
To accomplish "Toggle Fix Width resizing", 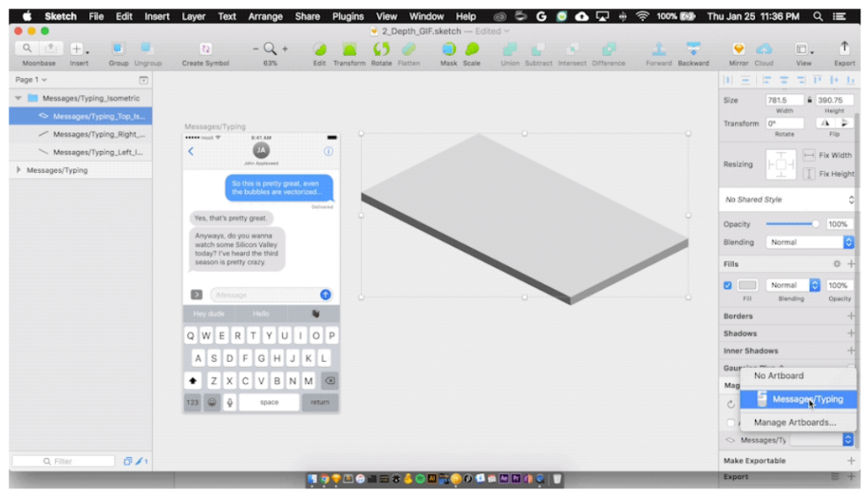I will coord(809,155).
